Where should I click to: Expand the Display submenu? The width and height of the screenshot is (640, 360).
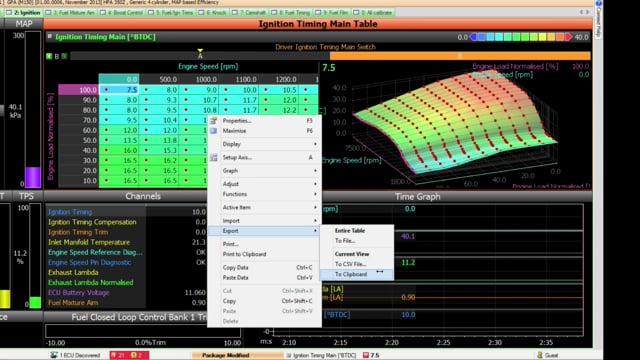pos(264,144)
